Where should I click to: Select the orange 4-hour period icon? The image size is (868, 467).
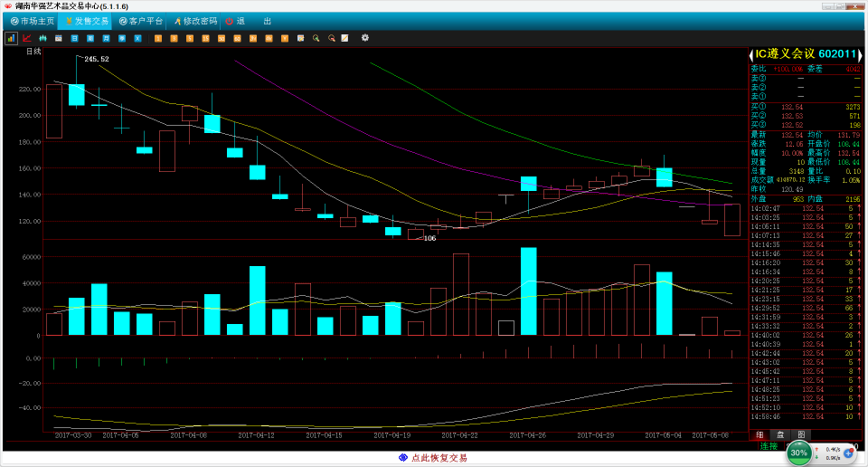click(x=269, y=38)
